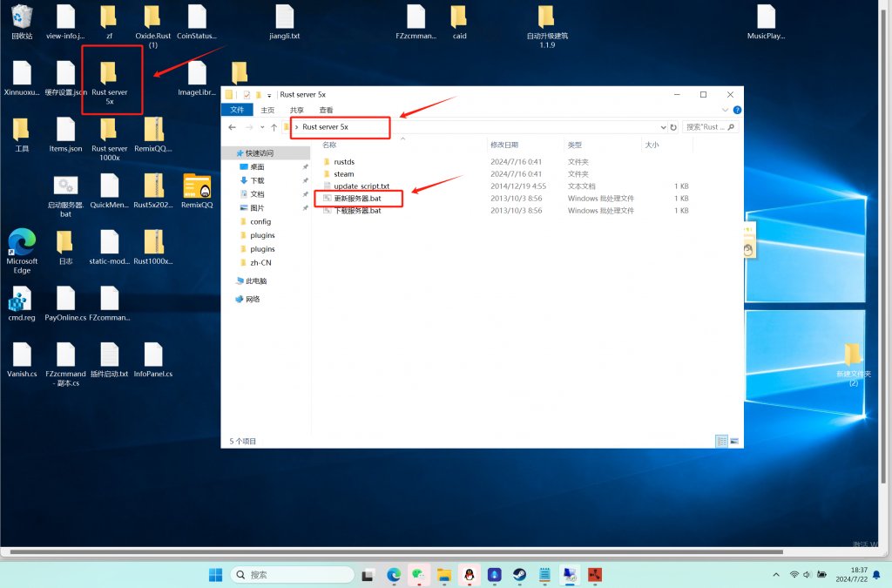The image size is (892, 588).
Task: Expand the ribbon using the chevron
Action: [x=726, y=111]
